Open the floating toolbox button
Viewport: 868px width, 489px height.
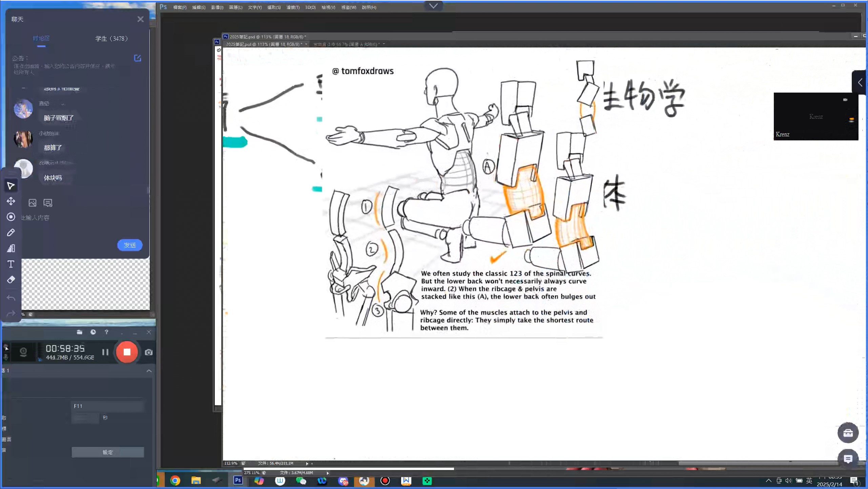click(848, 433)
